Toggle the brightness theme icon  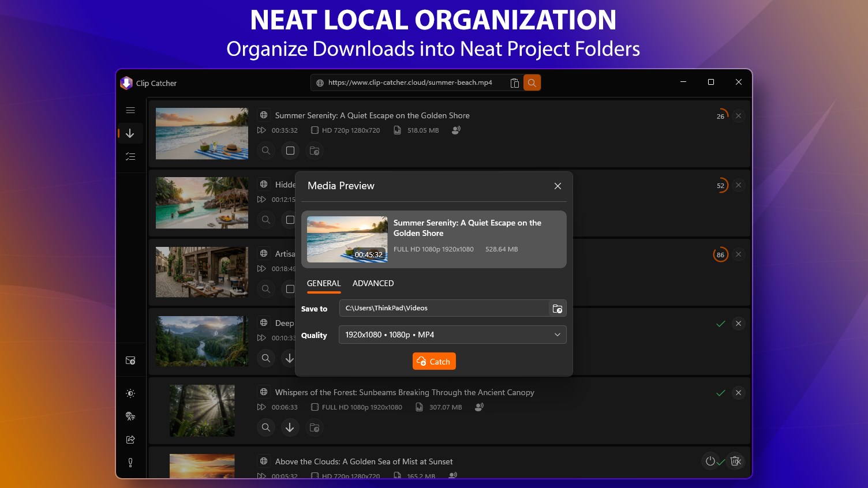pyautogui.click(x=130, y=393)
